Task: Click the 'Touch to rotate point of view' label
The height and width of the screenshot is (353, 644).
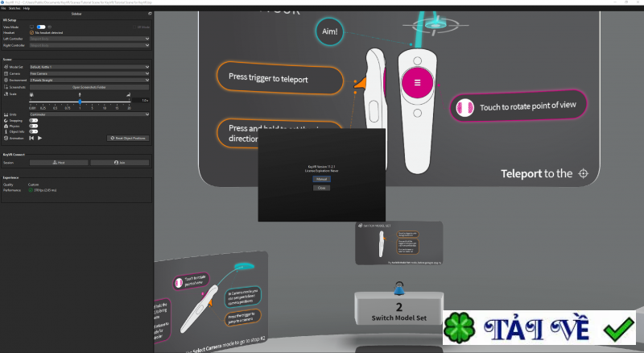Action: [528, 106]
